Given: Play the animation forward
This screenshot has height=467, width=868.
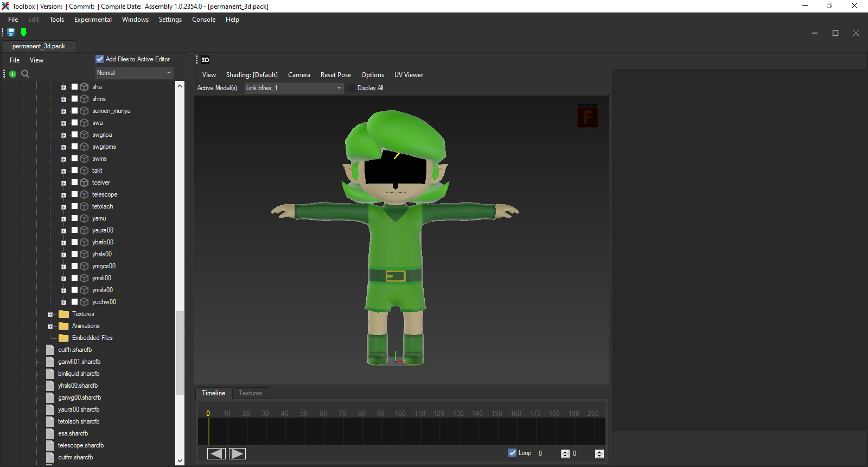Looking at the screenshot, I should click(x=237, y=453).
